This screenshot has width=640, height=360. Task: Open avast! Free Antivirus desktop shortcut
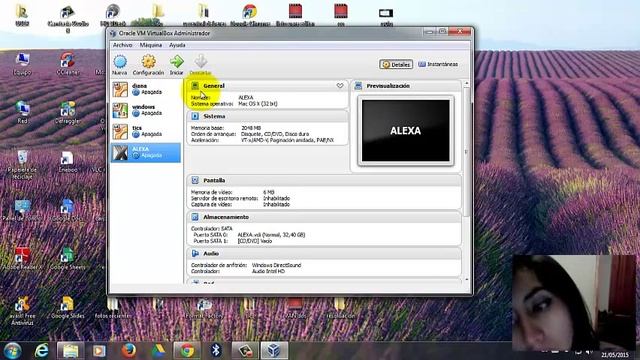tap(22, 311)
